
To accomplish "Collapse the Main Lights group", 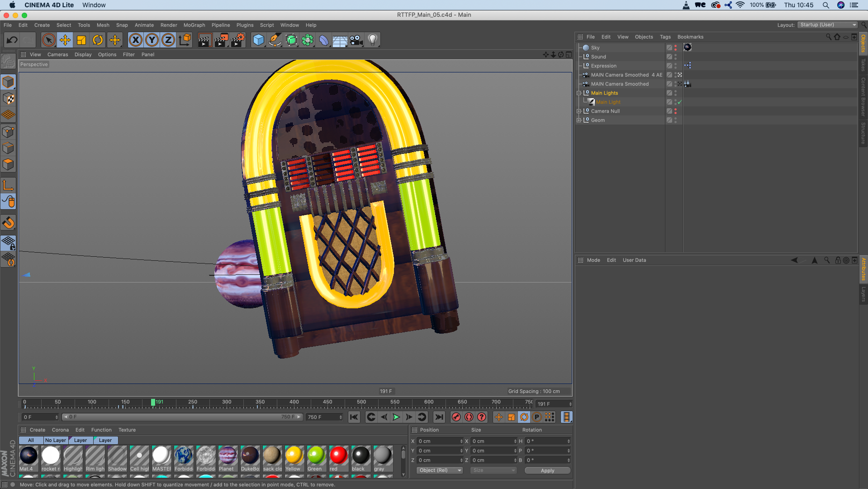I will pyautogui.click(x=579, y=93).
